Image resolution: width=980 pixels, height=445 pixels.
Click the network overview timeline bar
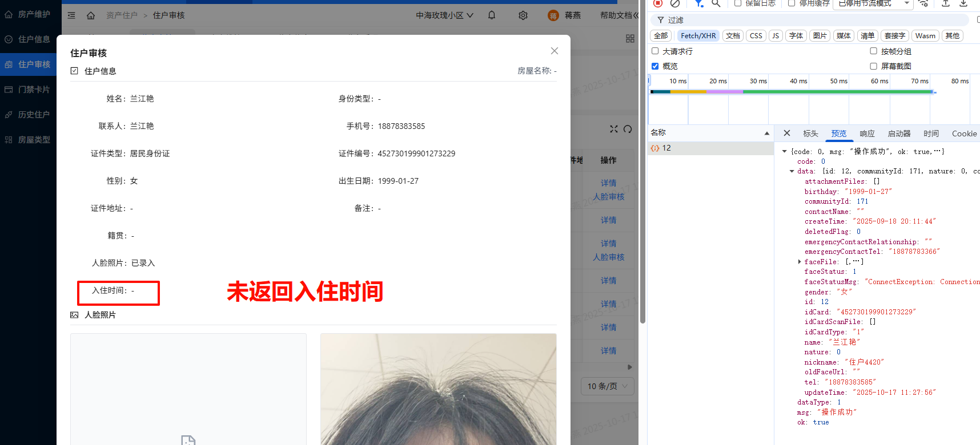[x=792, y=92]
